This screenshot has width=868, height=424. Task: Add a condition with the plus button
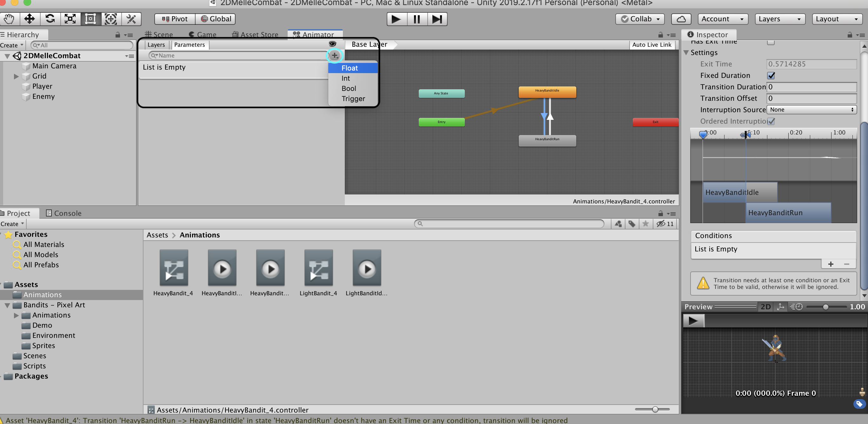click(x=831, y=264)
